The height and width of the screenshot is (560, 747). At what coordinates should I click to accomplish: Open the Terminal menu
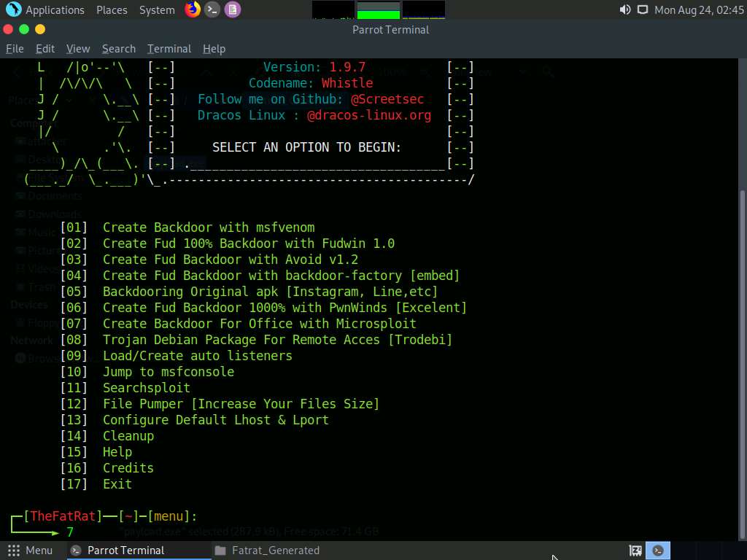[x=169, y=49]
